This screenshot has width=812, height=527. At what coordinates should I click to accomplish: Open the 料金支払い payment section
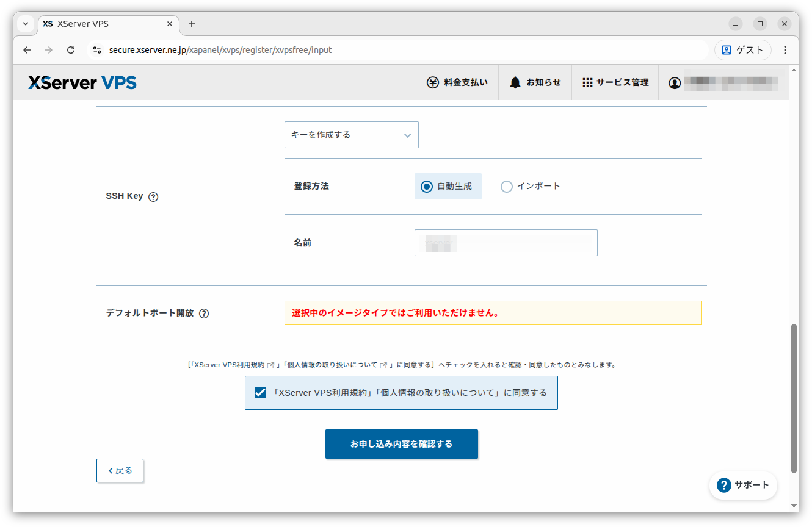point(457,82)
